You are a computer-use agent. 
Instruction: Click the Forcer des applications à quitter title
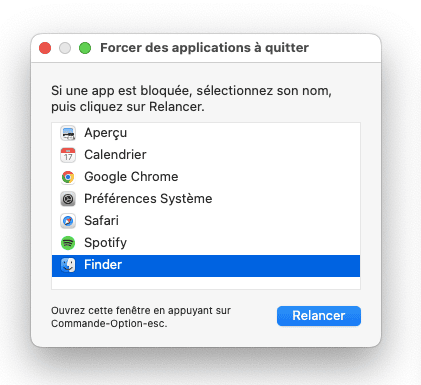click(204, 48)
